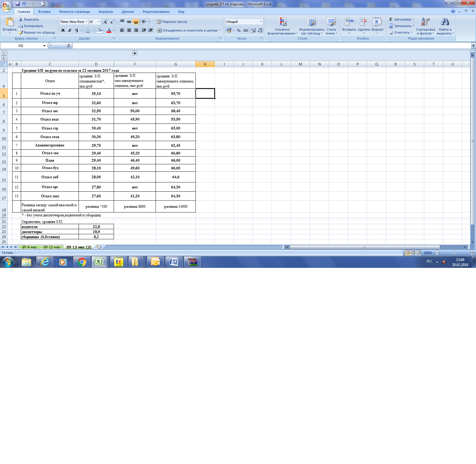The height and width of the screenshot is (464, 476).
Task: Align text to bottom
Action: [136, 22]
